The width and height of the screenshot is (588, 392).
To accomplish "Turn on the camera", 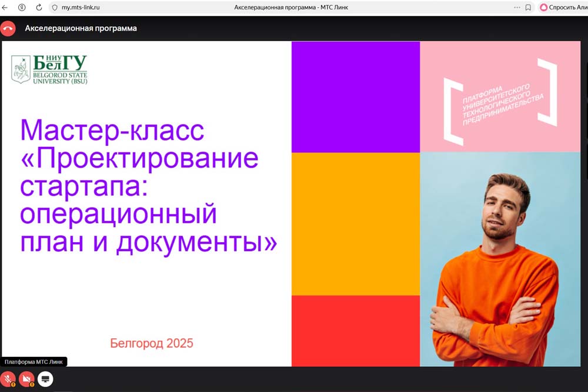I will [x=27, y=379].
